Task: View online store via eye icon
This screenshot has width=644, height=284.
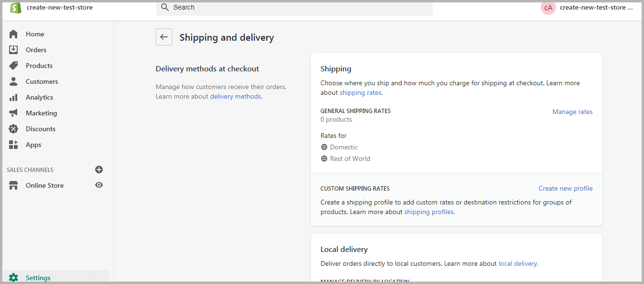Action: [x=99, y=185]
